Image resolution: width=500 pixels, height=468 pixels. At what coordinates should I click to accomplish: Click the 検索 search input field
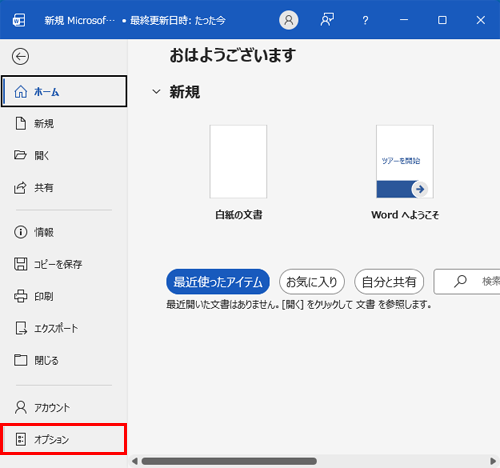point(467,282)
